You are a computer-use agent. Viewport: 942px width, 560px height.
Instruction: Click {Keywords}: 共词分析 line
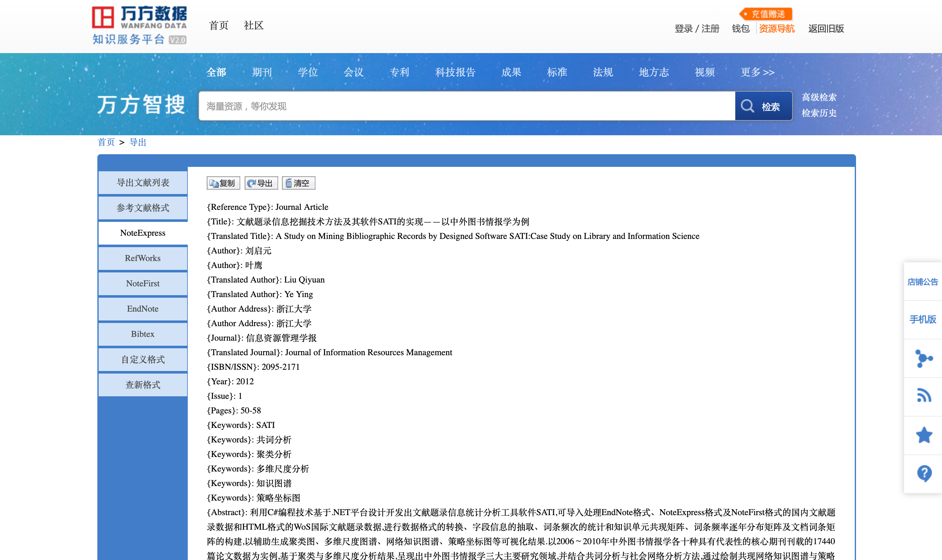[x=249, y=440]
